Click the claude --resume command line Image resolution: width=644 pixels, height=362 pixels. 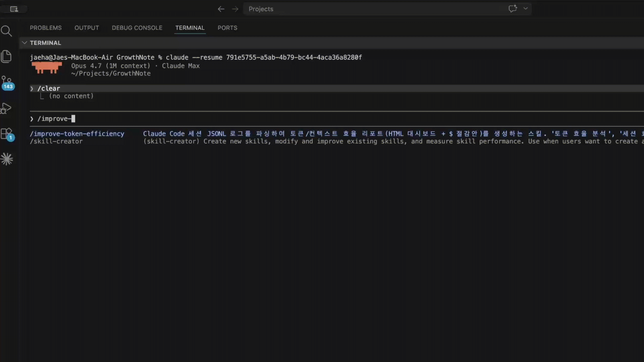(264, 57)
